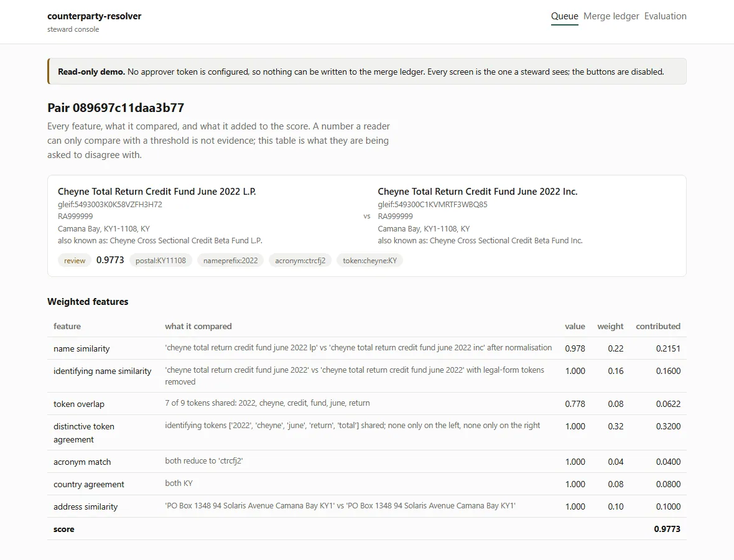The height and width of the screenshot is (560, 734).
Task: Click the score total row label
Action: pos(63,529)
